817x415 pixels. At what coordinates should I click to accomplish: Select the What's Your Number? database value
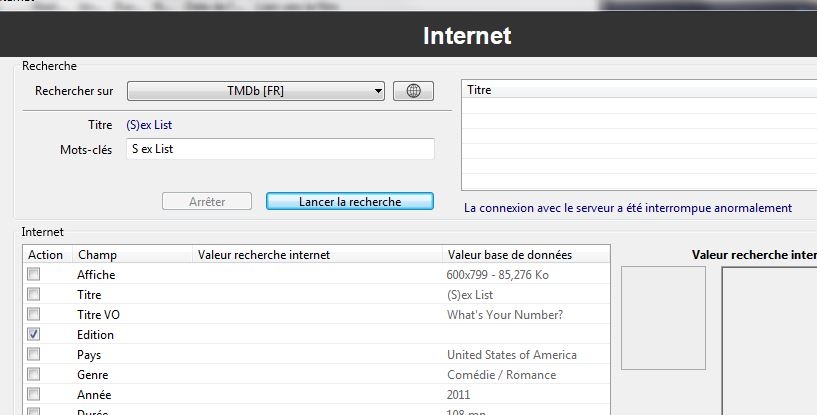[504, 315]
